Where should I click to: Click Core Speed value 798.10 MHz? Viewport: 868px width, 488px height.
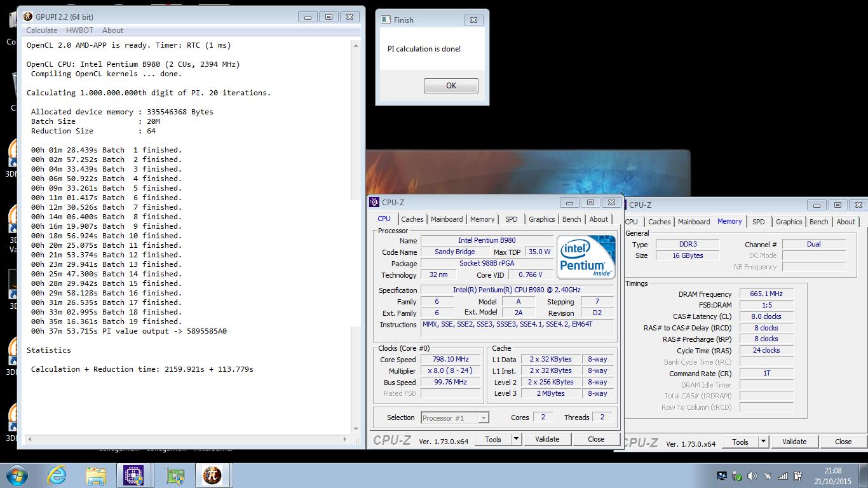pos(450,360)
